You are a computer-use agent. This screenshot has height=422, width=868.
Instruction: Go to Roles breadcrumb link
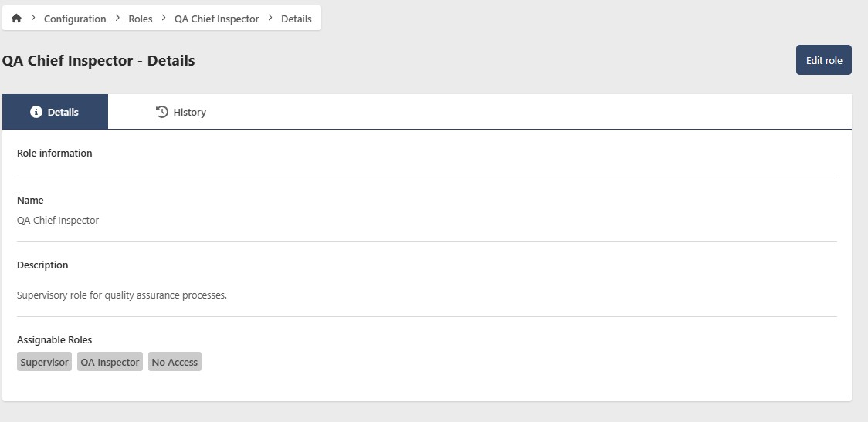tap(141, 19)
